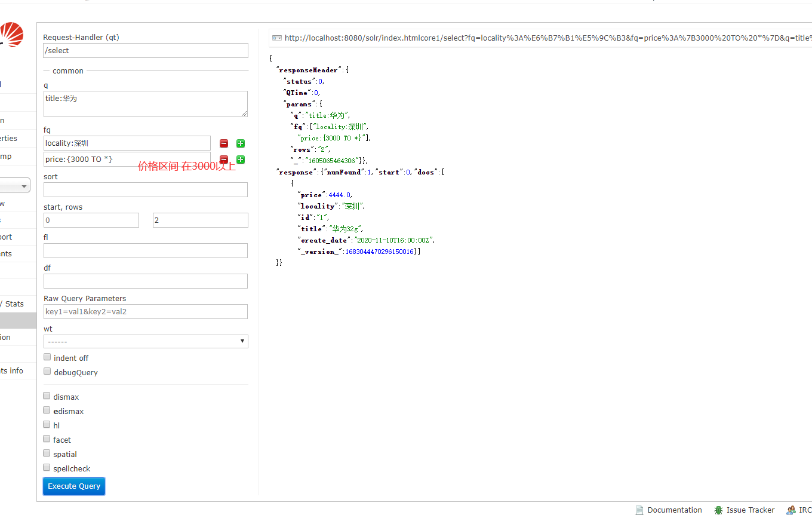Enable the spellcheck checkbox

tap(47, 468)
